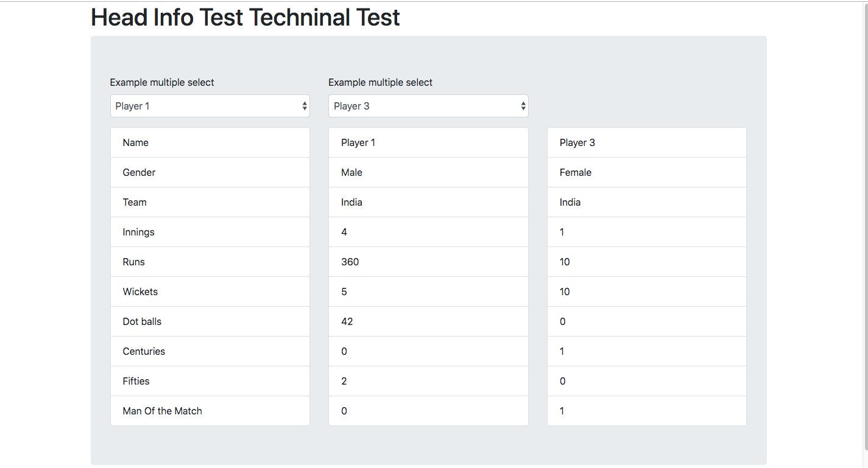Click the Player 1 header in the middle list
The height and width of the screenshot is (468, 868).
click(x=428, y=142)
